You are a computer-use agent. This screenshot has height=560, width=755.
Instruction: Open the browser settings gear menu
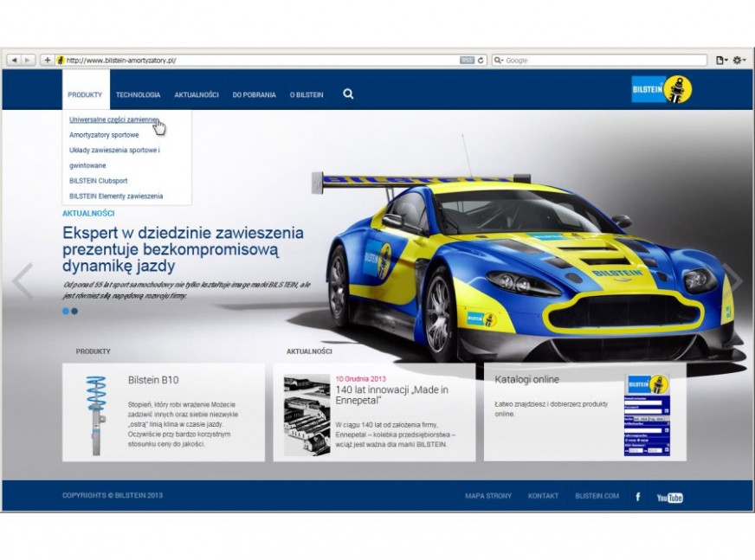(739, 61)
